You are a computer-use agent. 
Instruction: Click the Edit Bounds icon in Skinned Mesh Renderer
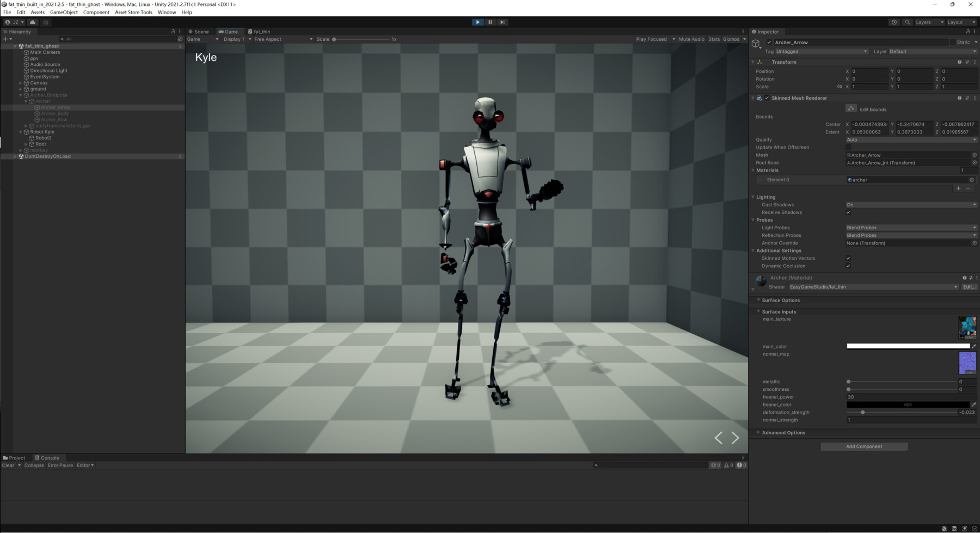pyautogui.click(x=851, y=108)
